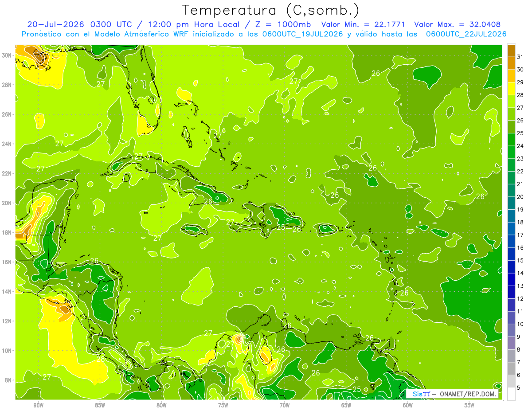Click the title "Temperatura (C,somb.)"

(270, 10)
